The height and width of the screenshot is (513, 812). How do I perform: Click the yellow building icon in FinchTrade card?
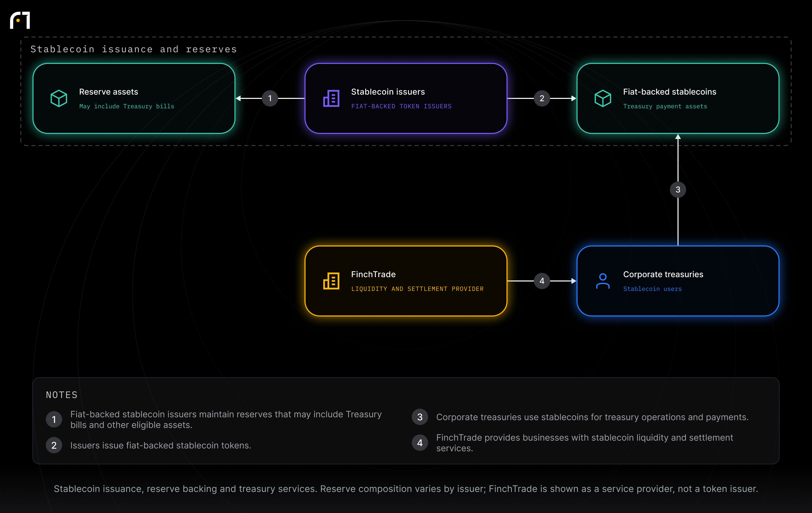pos(331,281)
